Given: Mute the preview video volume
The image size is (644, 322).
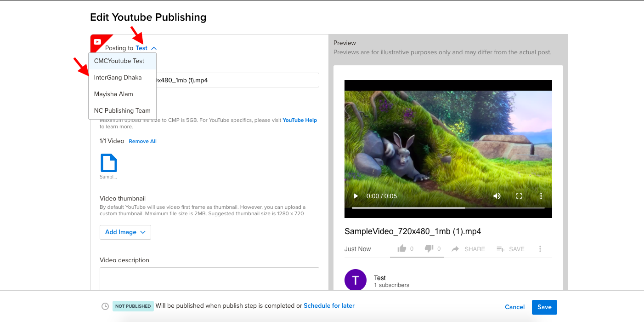Looking at the screenshot, I should (x=497, y=196).
